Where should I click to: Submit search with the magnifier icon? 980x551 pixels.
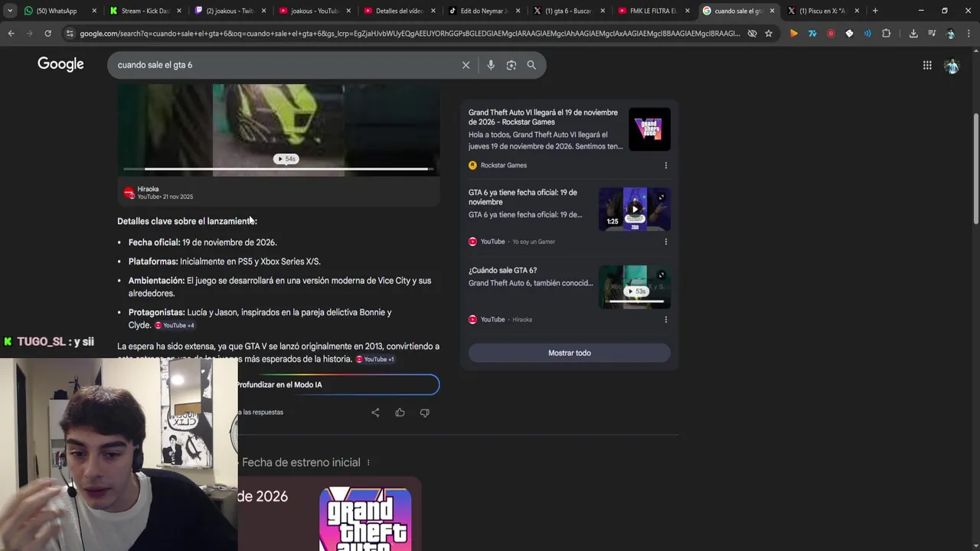pyautogui.click(x=531, y=65)
